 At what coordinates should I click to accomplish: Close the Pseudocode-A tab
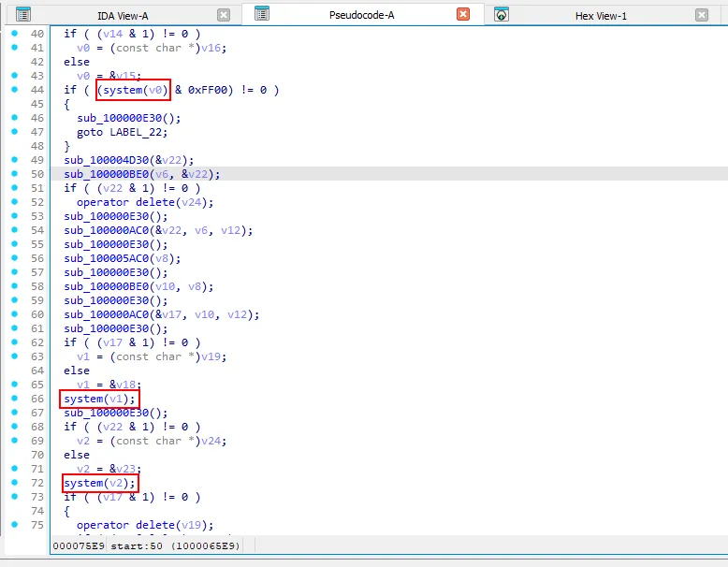463,15
